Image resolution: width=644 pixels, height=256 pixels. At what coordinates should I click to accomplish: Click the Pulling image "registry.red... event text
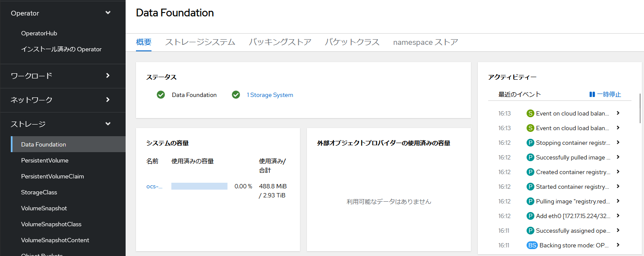tap(573, 201)
